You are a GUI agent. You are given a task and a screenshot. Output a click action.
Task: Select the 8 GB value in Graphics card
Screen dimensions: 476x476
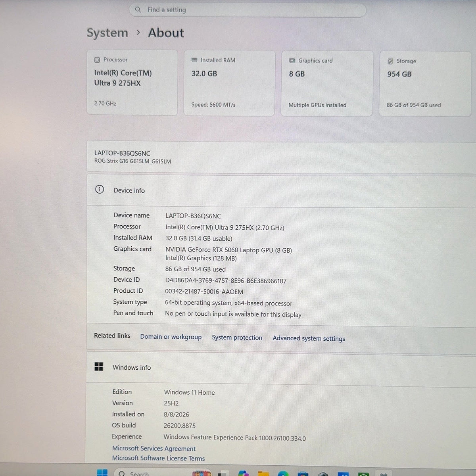(x=297, y=74)
